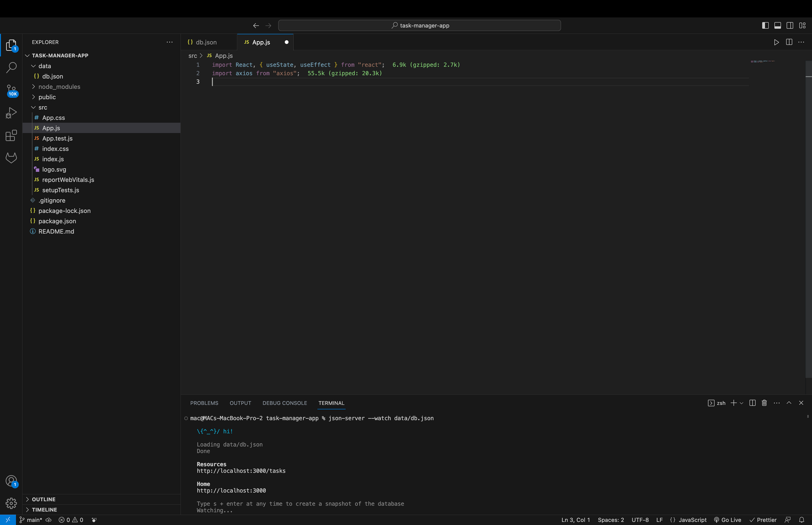Open the Search view in activity bar
This screenshot has height=525, width=812.
tap(11, 67)
